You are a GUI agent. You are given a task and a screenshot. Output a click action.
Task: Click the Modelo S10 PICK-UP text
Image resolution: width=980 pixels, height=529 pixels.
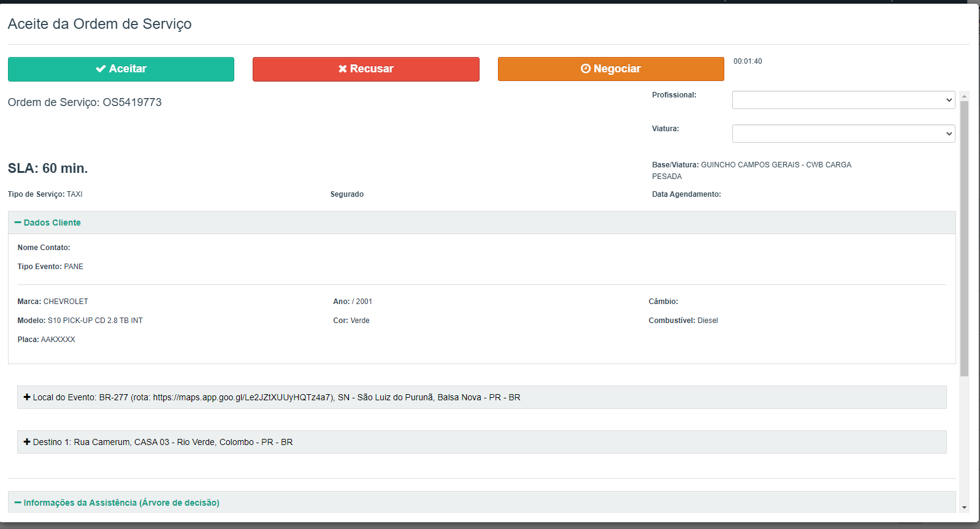click(x=80, y=321)
